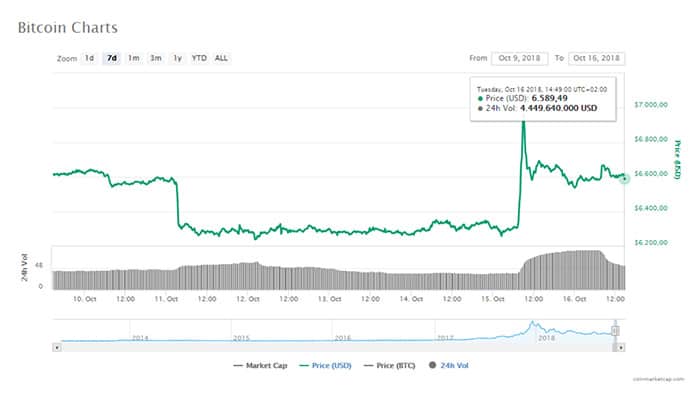Click the 2015 label in navigator
The image size is (700, 399).
(241, 338)
